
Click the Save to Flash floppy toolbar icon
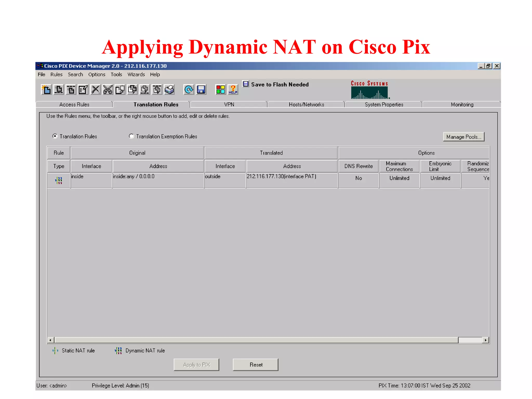(201, 90)
